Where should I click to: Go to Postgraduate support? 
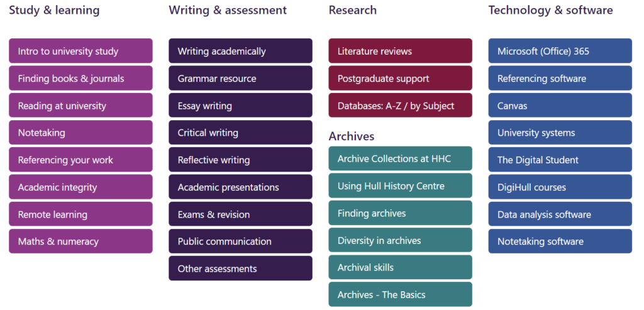coord(401,78)
